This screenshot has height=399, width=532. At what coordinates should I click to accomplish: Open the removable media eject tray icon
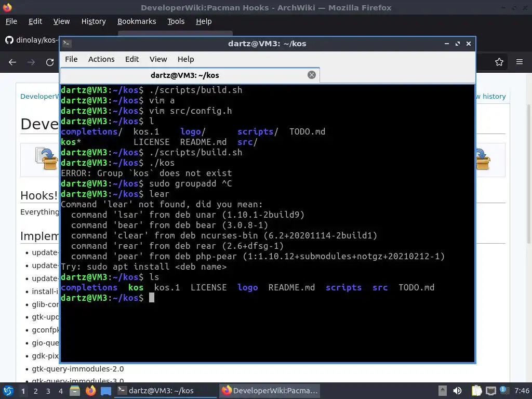[x=443, y=391]
